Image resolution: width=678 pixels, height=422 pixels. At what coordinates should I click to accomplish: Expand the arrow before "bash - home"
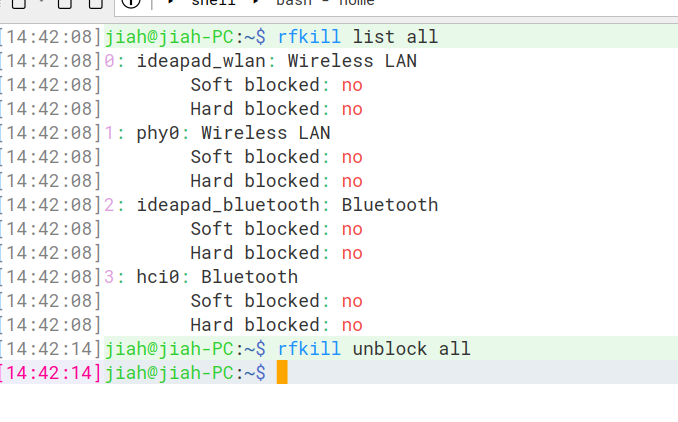(257, 4)
